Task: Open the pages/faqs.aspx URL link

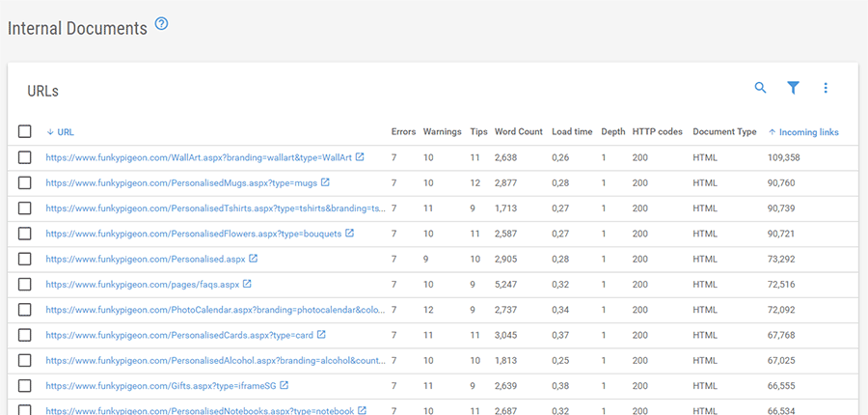Action: pos(143,285)
